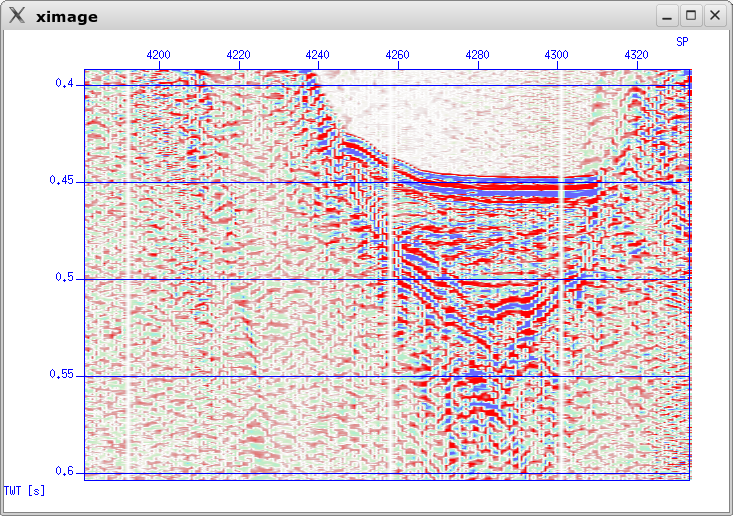This screenshot has width=733, height=516.
Task: Select the 0.45 time axis label
Action: tap(62, 181)
